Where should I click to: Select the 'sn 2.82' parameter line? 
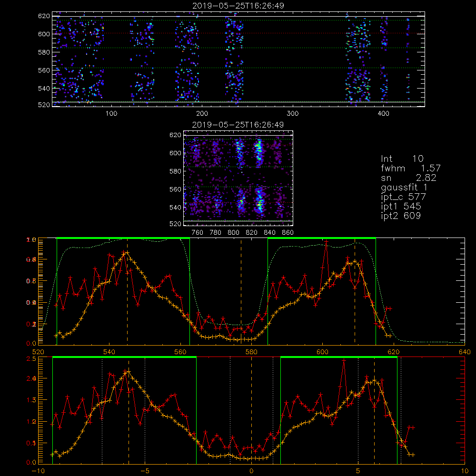408,178
